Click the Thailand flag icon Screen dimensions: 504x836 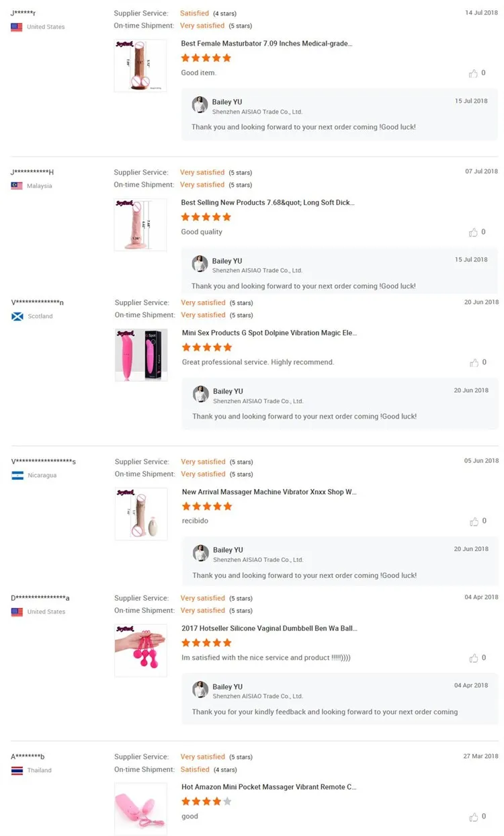tap(17, 771)
